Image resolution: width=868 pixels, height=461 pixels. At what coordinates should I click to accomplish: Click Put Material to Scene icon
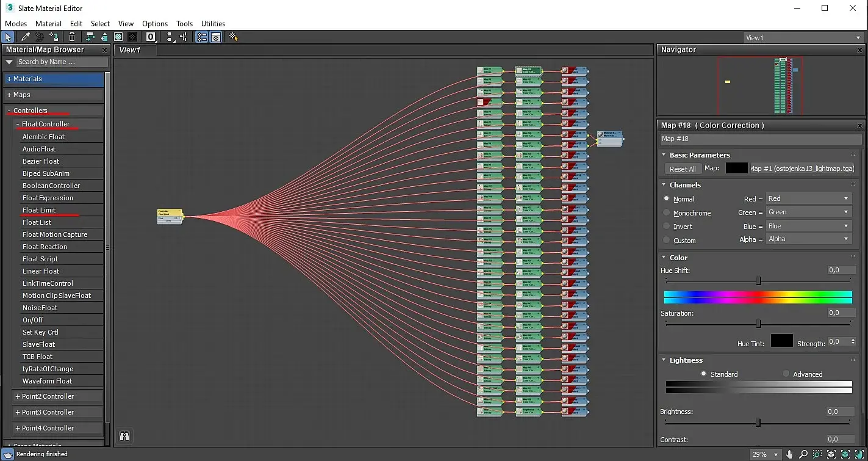tap(40, 37)
